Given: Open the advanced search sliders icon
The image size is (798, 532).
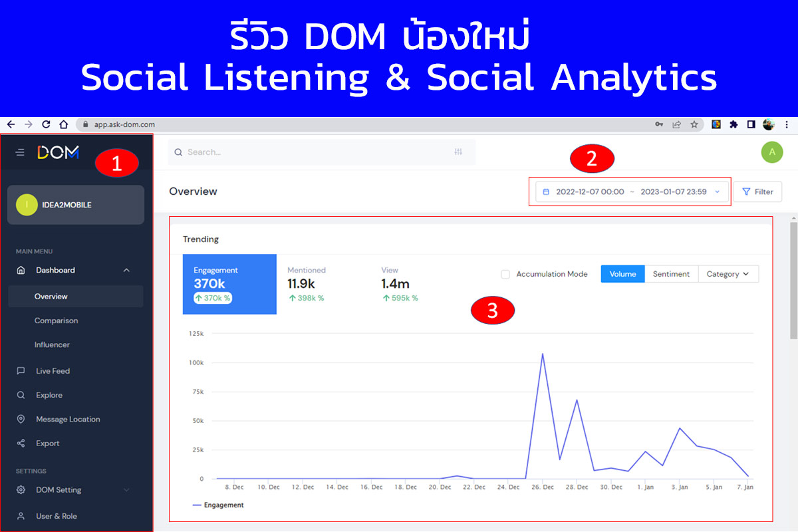Looking at the screenshot, I should [x=458, y=152].
